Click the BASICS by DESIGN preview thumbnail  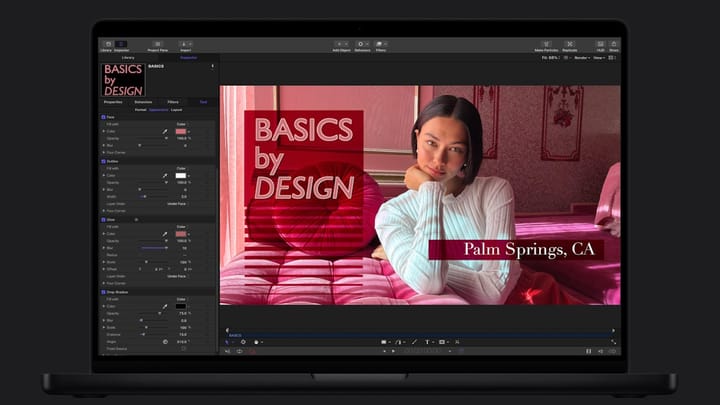(123, 80)
